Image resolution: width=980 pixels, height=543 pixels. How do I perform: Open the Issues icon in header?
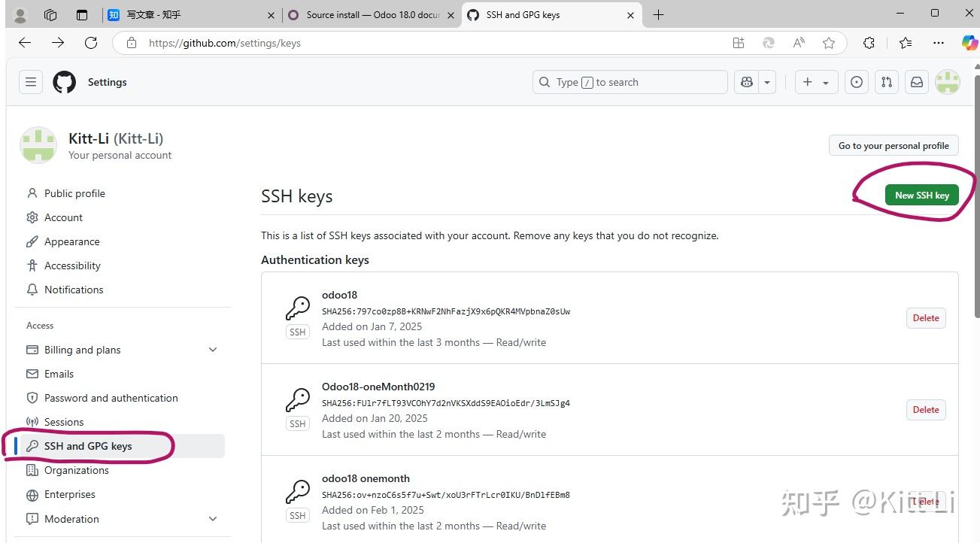coord(856,82)
